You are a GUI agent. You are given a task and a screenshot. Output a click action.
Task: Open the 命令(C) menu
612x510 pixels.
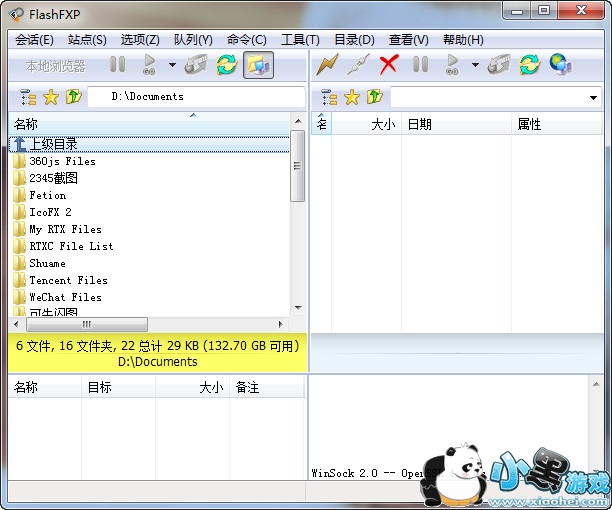[247, 40]
